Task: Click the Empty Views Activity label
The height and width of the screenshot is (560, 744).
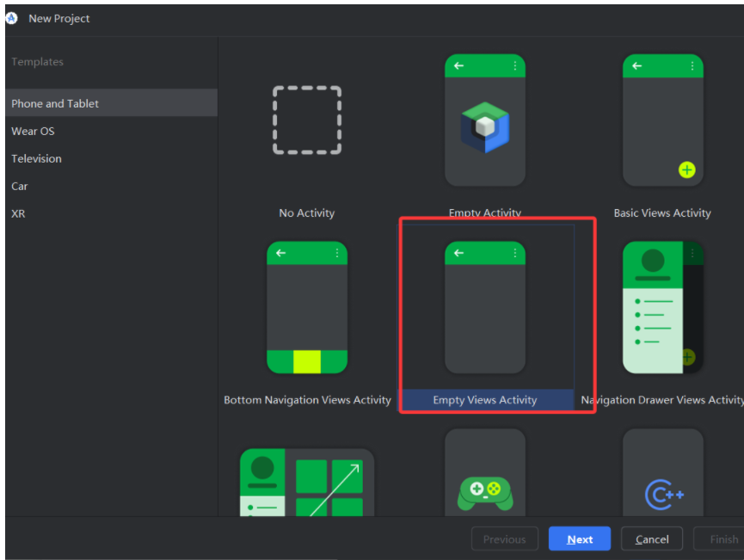Action: click(485, 400)
